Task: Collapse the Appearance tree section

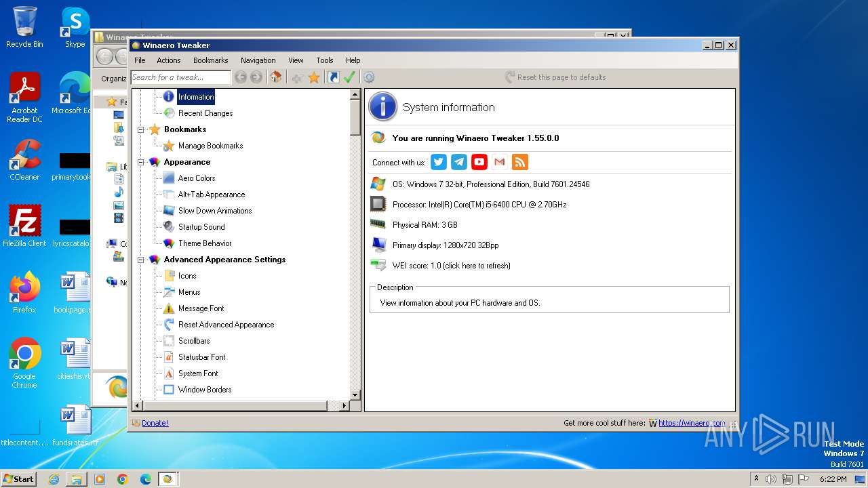Action: [x=141, y=162]
